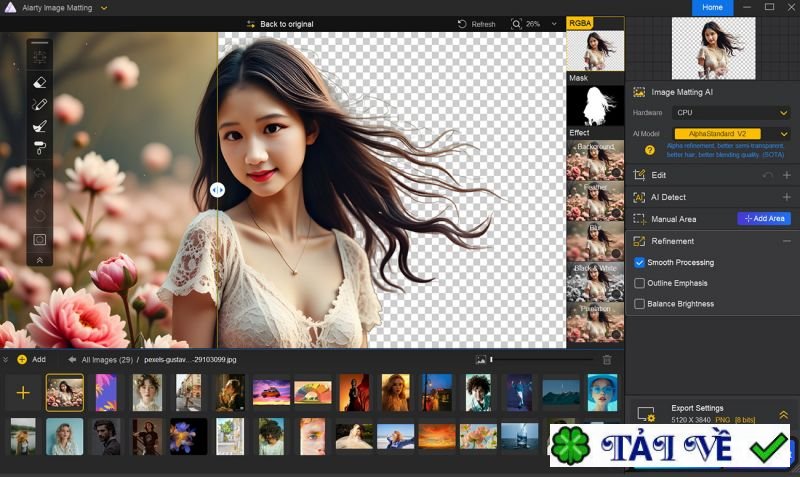
Task: Click the yellow Add image icon
Action: [22, 359]
